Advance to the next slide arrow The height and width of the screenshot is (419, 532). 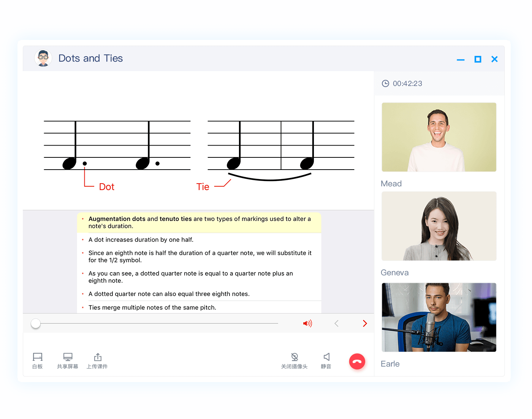365,324
